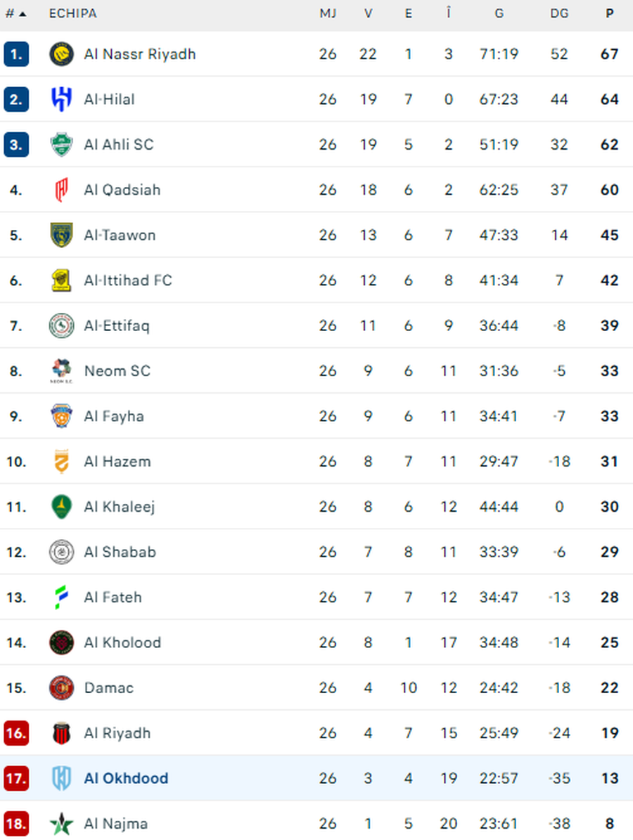
Task: Click the Al Qadsiah red logo
Action: coord(62,190)
